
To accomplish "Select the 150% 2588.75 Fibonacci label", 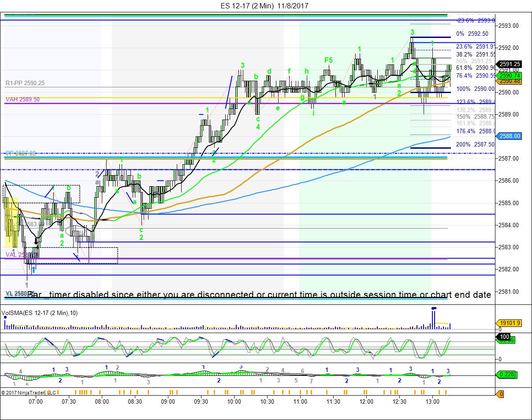I will [476, 116].
